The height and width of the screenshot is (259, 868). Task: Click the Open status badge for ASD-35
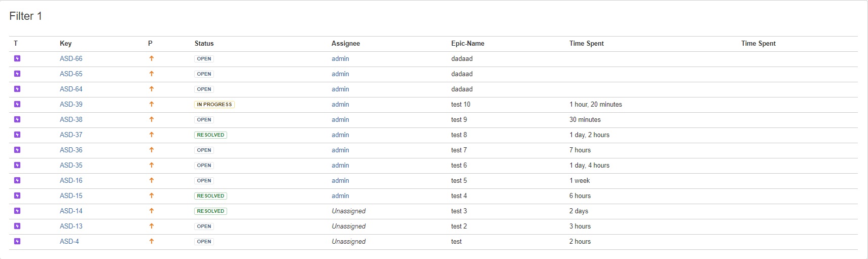click(204, 165)
